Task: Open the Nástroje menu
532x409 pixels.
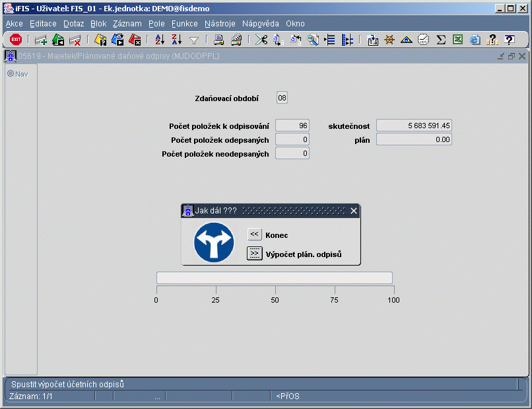Action: 220,24
